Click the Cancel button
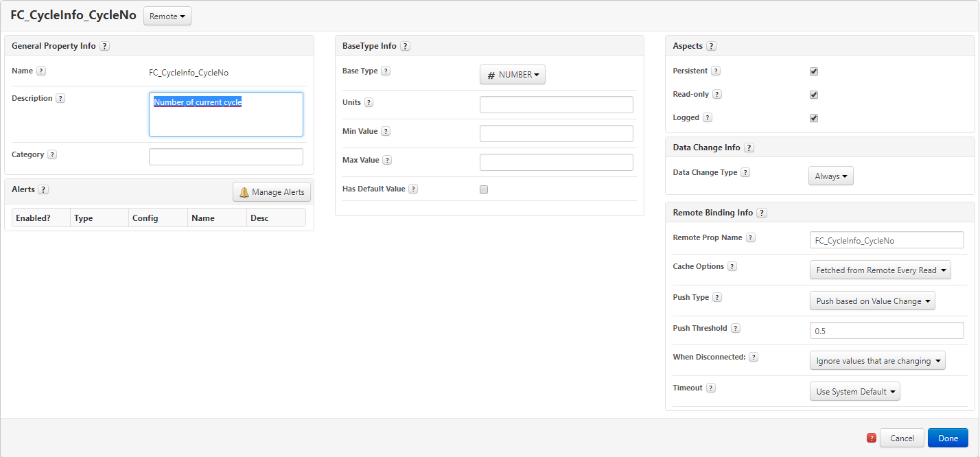This screenshot has height=457, width=980. pyautogui.click(x=902, y=438)
